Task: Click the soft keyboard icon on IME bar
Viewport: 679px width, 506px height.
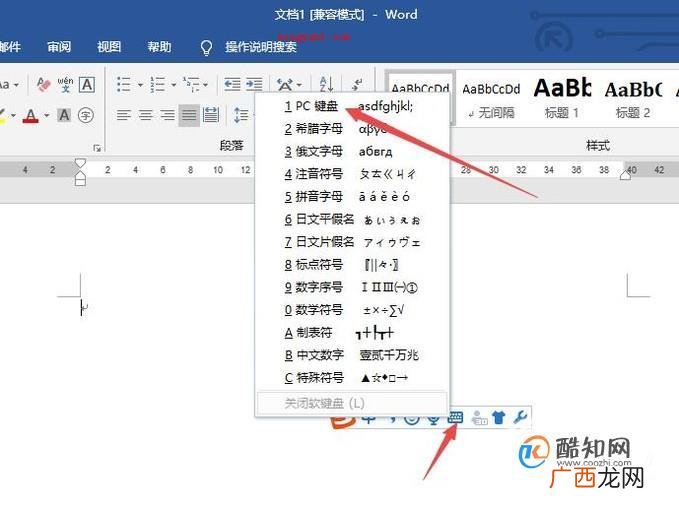Action: click(x=455, y=418)
